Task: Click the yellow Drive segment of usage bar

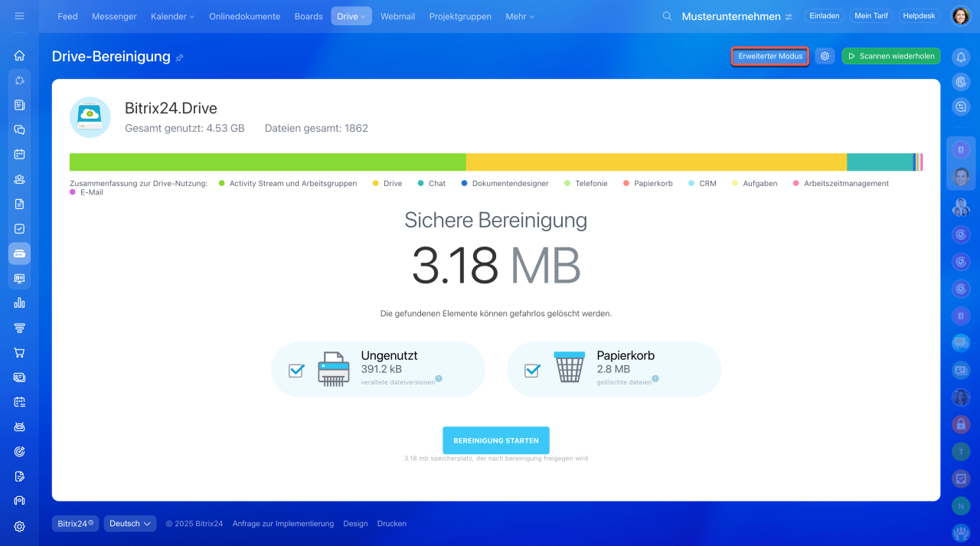Action: point(656,162)
